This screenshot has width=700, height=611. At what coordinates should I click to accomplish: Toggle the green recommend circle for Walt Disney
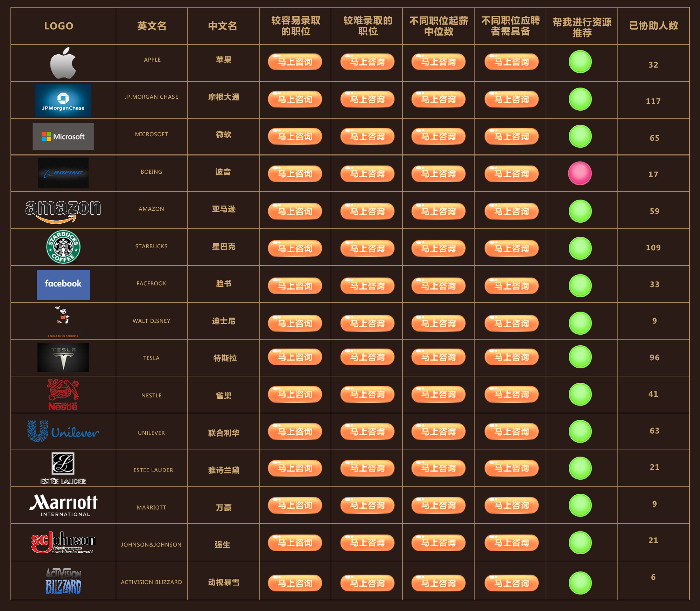(x=580, y=323)
